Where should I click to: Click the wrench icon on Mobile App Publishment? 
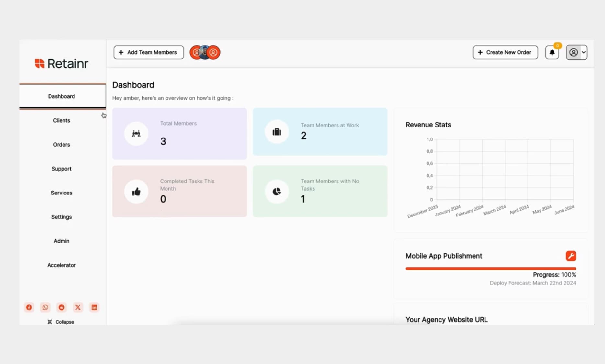[571, 256]
